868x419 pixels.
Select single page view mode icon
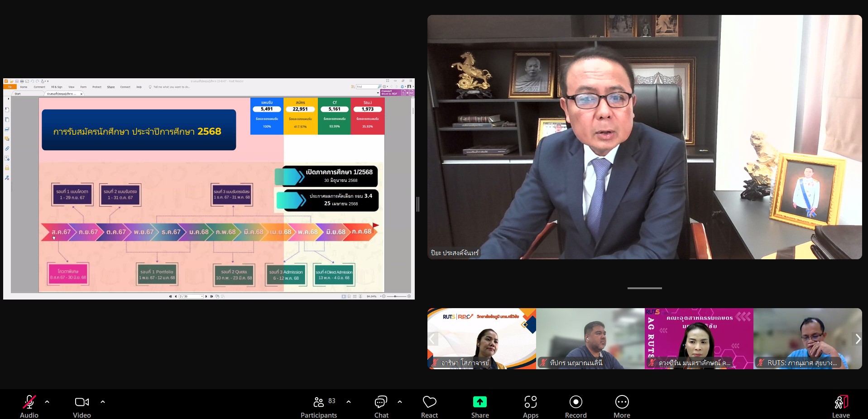(344, 296)
